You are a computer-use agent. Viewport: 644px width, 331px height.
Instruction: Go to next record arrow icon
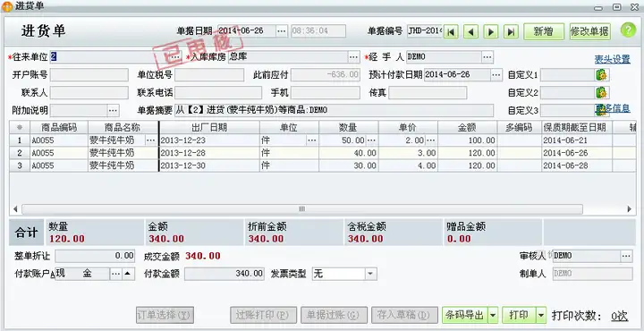[491, 31]
